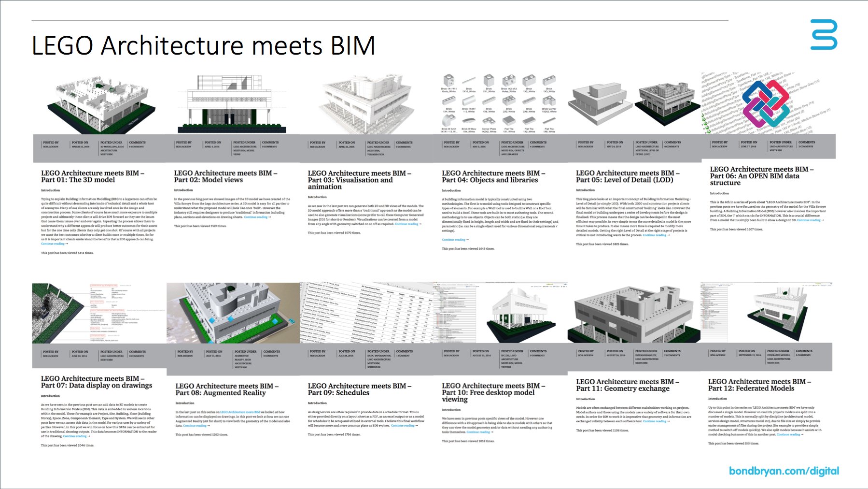Image resolution: width=868 pixels, height=489 pixels.
Task: Click the 'June 17, 2016' posted date
Action: tap(748, 146)
